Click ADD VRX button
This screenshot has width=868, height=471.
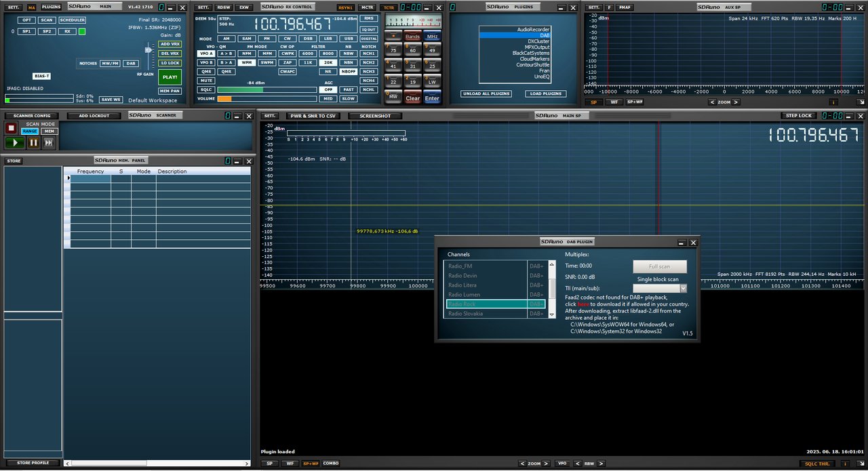[x=170, y=44]
